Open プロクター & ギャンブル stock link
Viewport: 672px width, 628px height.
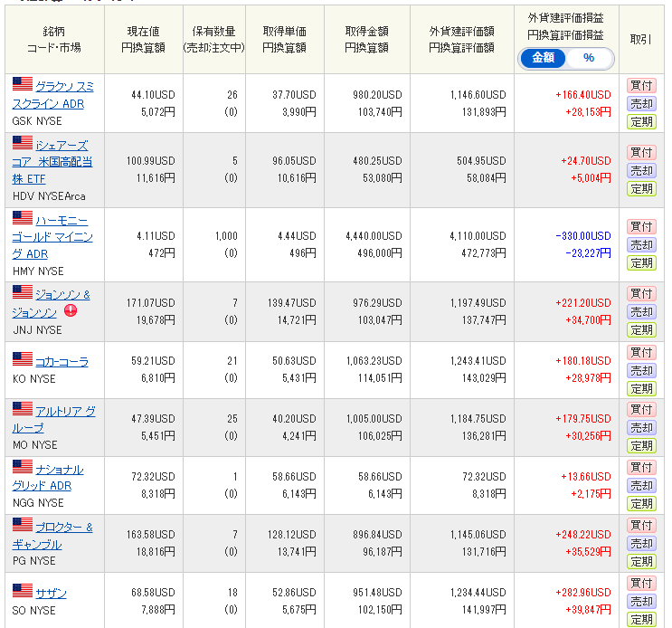point(52,536)
